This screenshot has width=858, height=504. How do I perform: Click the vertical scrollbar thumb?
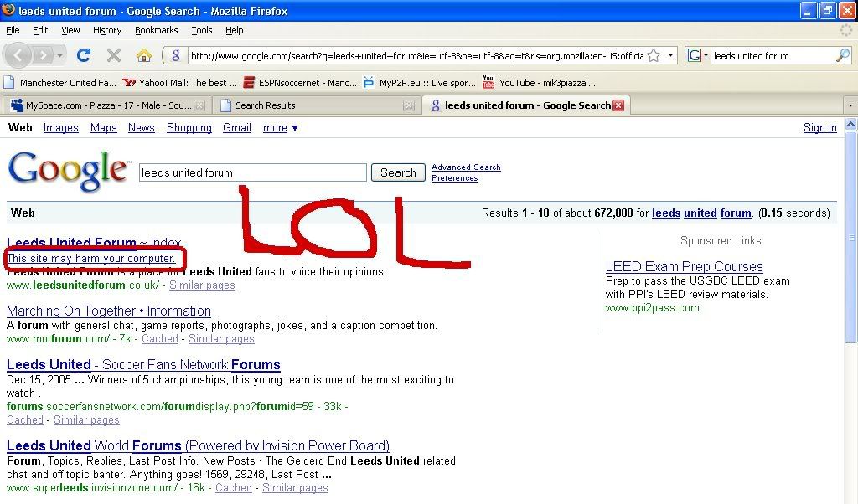point(851,237)
